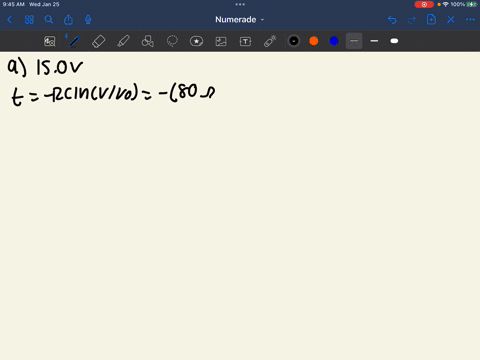Select the Image insert tool
Screen dimensions: 480x360
coord(221,41)
